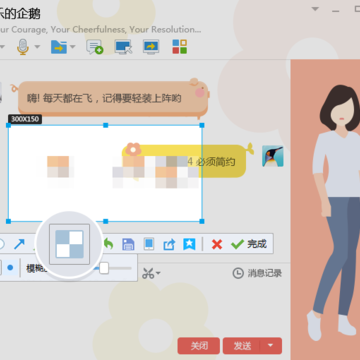Click 完成 to finish the screenshot
Image resolution: width=360 pixels, height=360 pixels.
click(249, 244)
